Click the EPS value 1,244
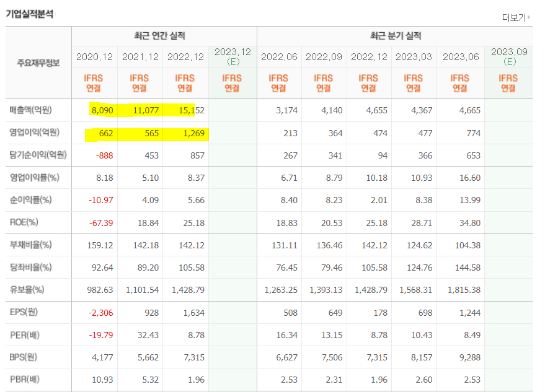545x392 pixels. (x=470, y=313)
